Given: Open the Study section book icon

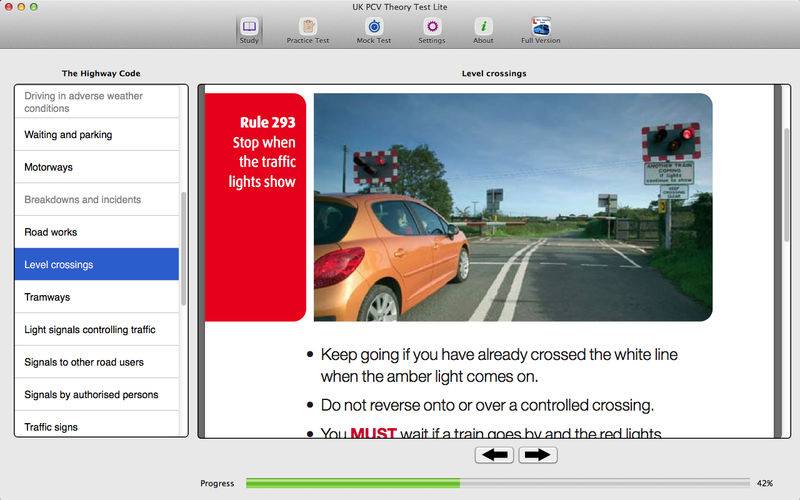Looking at the screenshot, I should (x=249, y=27).
